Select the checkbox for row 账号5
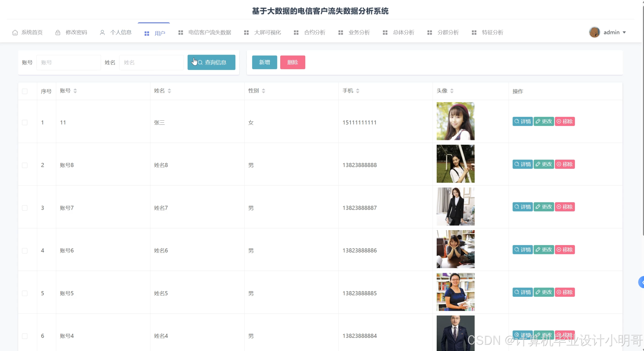 coord(25,293)
